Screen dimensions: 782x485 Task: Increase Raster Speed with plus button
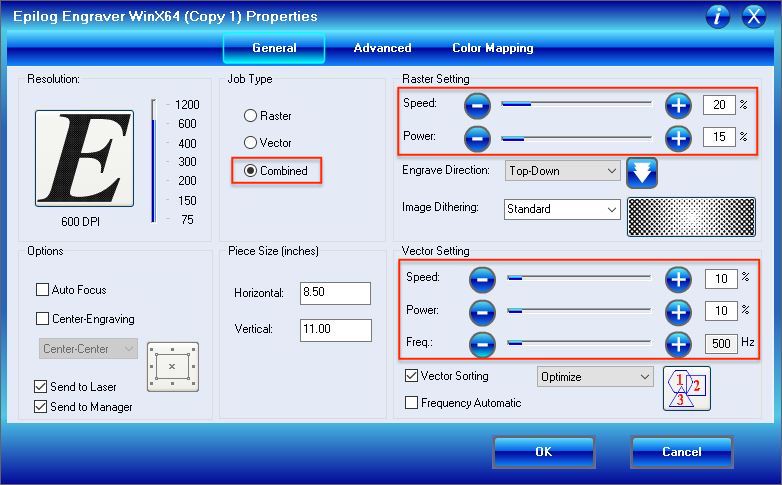click(678, 106)
